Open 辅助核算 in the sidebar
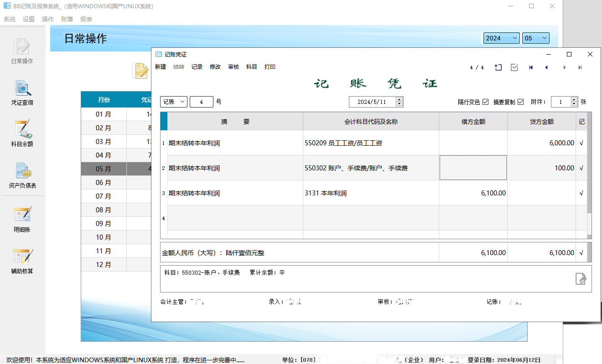602x364 pixels. point(22,261)
